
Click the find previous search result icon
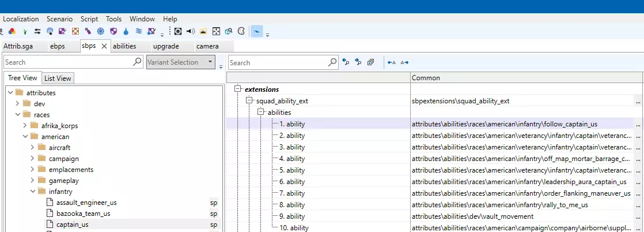346,62
